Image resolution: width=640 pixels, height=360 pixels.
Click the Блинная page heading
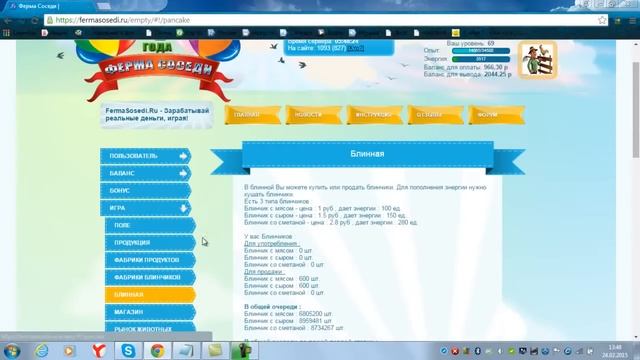[367, 154]
